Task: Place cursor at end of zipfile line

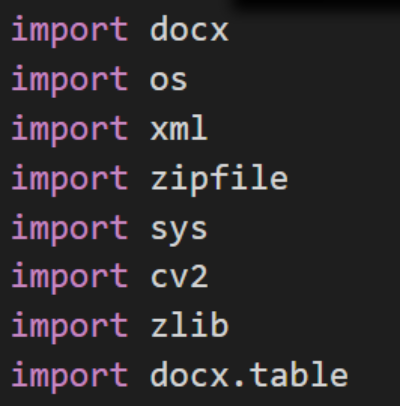Action: click(x=289, y=180)
